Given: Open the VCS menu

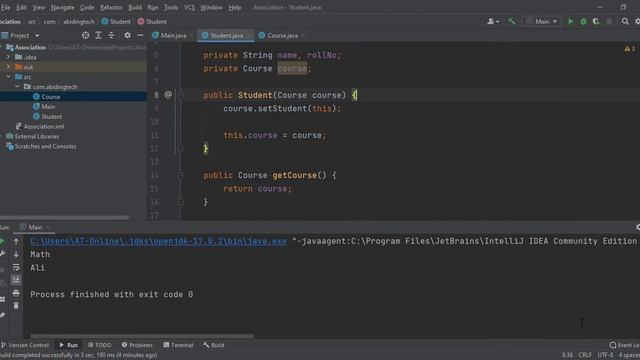Looking at the screenshot, I should 189,7.
